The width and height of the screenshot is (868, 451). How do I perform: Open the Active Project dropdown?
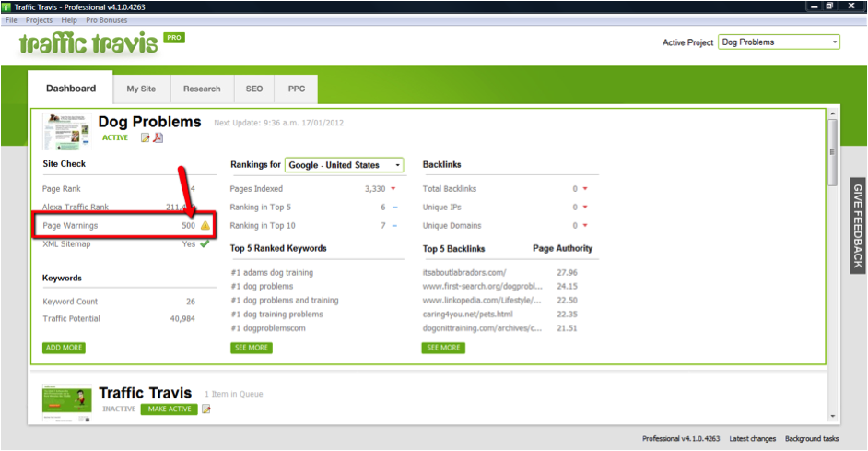coord(779,42)
